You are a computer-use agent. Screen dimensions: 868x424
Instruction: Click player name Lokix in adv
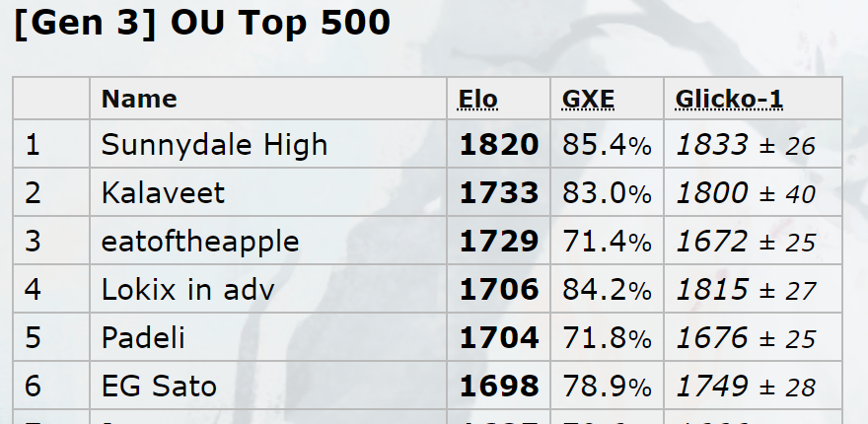click(187, 289)
